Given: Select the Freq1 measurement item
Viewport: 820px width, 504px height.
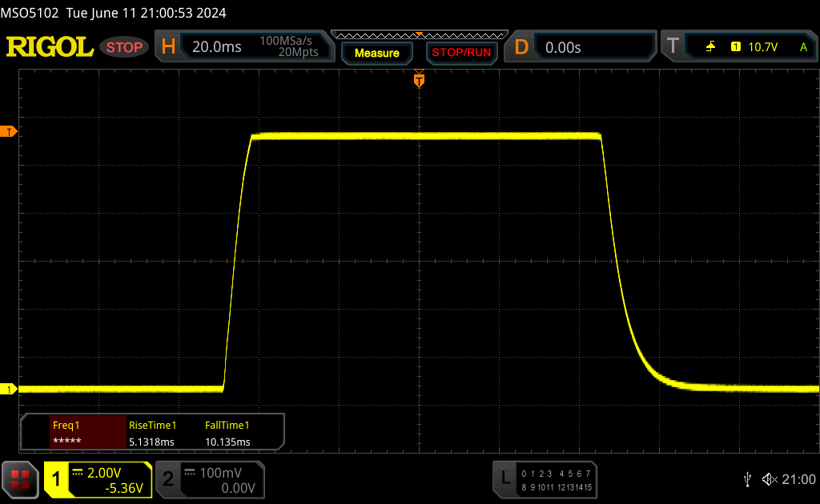Looking at the screenshot, I should [88, 433].
